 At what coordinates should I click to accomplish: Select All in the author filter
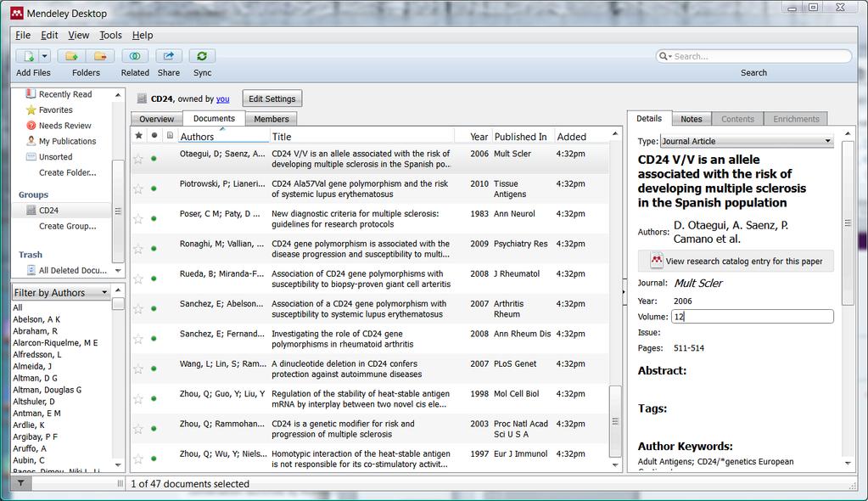pyautogui.click(x=18, y=307)
